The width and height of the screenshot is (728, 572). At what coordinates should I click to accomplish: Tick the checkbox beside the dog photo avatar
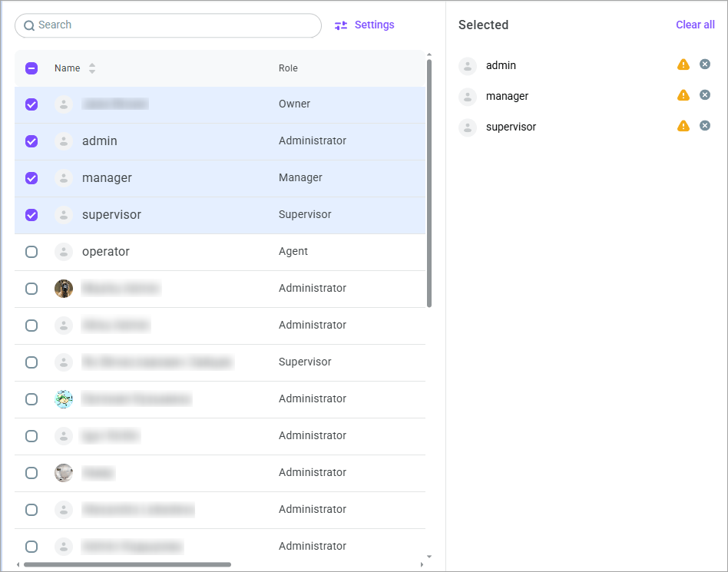point(31,289)
